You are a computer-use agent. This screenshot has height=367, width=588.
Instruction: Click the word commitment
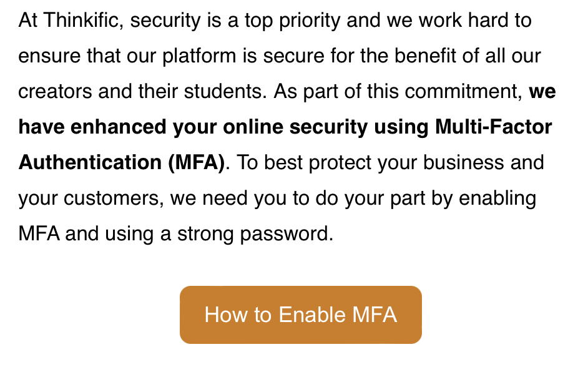point(463,92)
